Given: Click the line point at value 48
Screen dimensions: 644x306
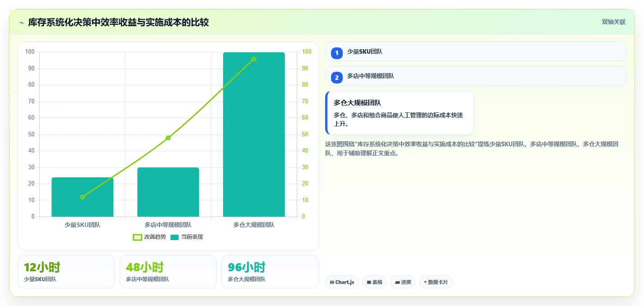Looking at the screenshot, I should [x=168, y=138].
